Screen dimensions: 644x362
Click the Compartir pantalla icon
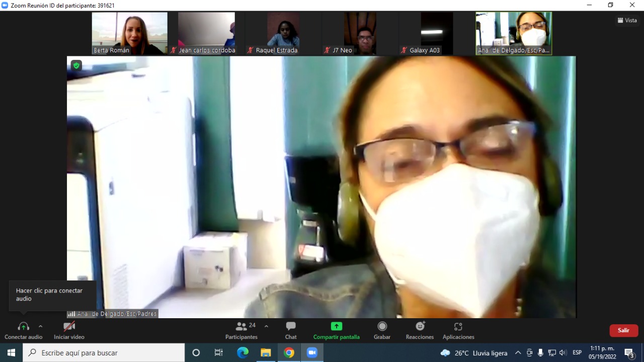pyautogui.click(x=337, y=326)
